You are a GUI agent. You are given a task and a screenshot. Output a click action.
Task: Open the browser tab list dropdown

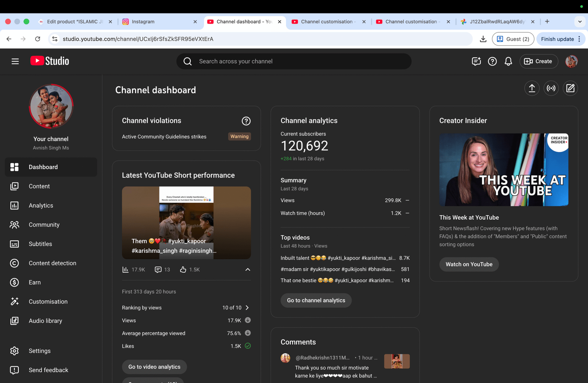click(x=580, y=22)
